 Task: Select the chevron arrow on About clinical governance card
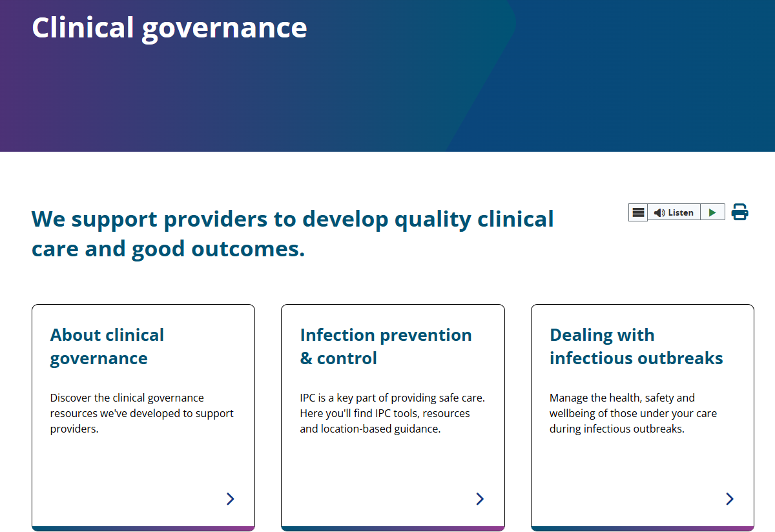pyautogui.click(x=230, y=498)
